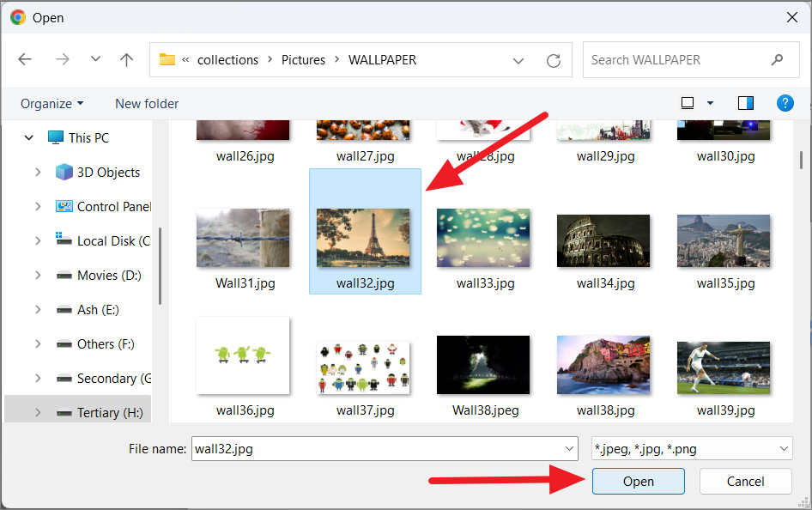Viewport: 812px width, 510px height.
Task: Click the search magnifier icon
Action: (x=777, y=60)
